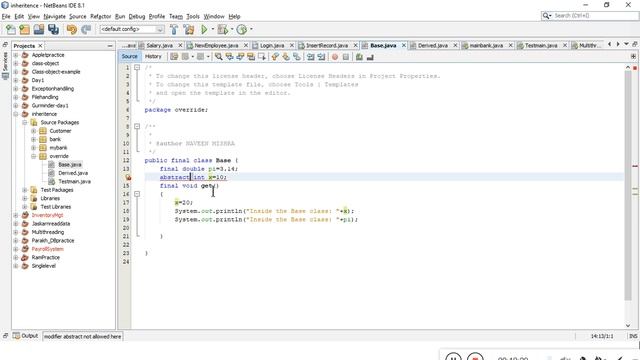The image size is (640, 360).
Task: Open Debug Project dropdown arrow
Action: (231, 29)
